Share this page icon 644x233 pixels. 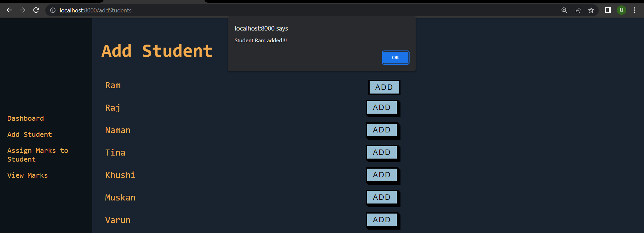tap(578, 10)
